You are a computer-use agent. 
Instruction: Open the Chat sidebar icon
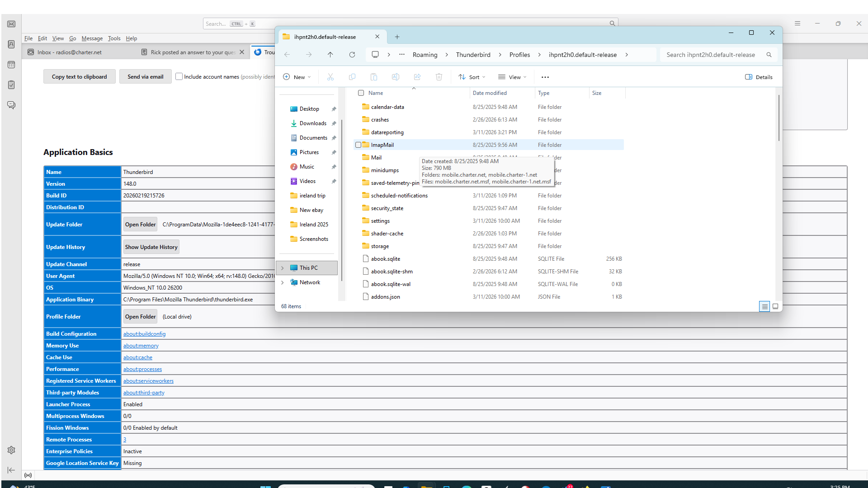11,105
